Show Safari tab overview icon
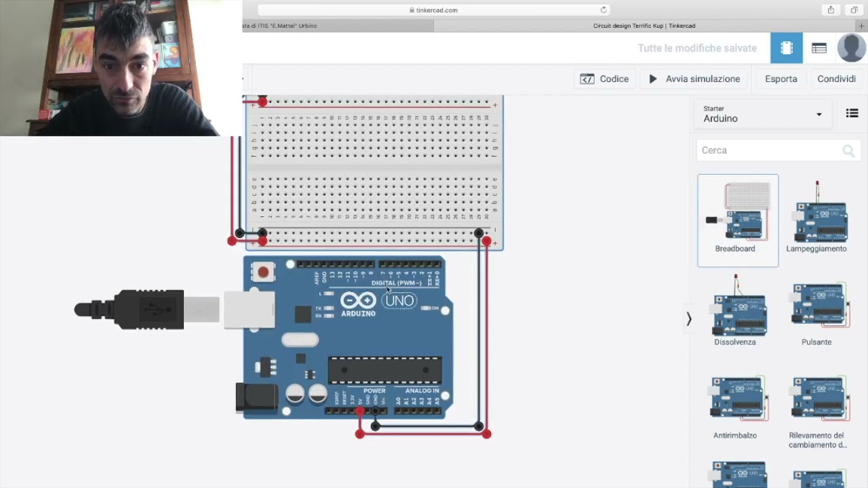Image resolution: width=868 pixels, height=488 pixels. [854, 10]
